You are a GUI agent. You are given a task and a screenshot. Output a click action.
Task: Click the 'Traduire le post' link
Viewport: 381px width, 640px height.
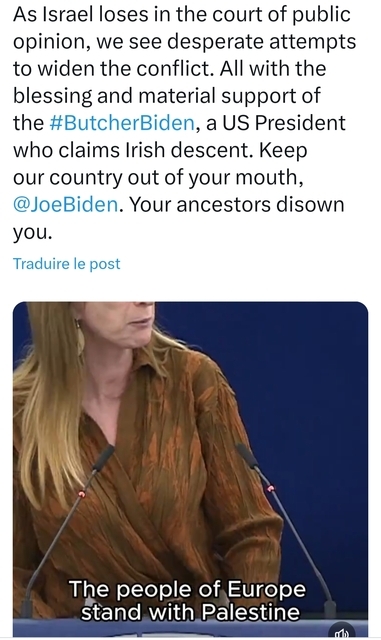pos(67,264)
